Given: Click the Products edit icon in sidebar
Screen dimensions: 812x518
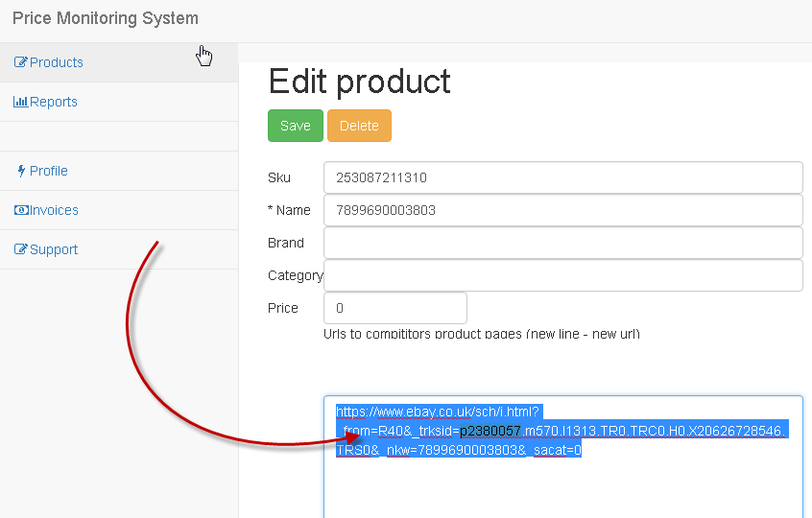Looking at the screenshot, I should 21,62.
